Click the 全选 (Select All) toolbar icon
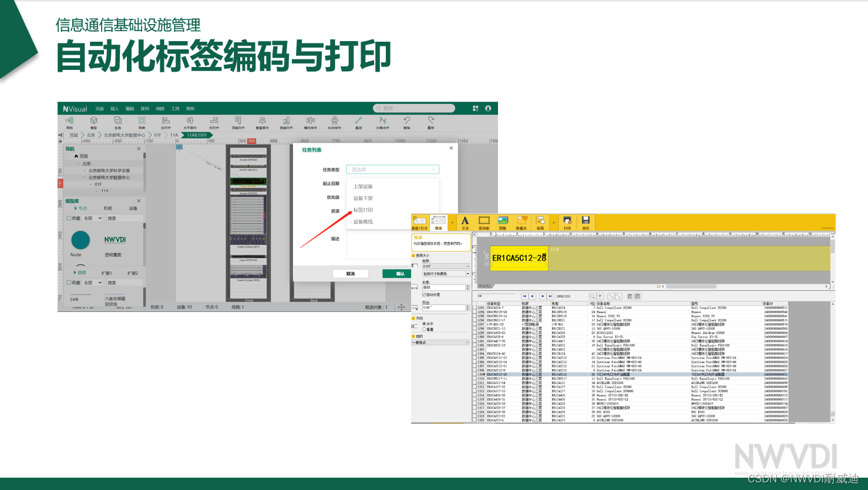Image resolution: width=868 pixels, height=490 pixels. pos(117,122)
